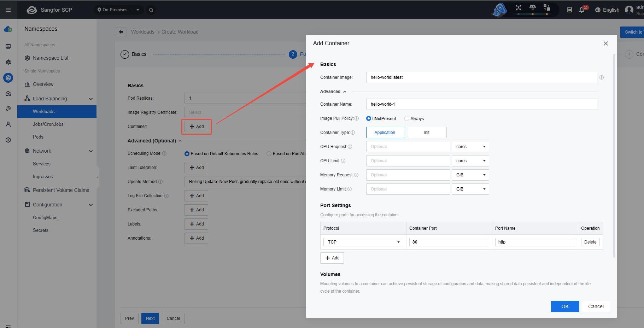Click info icon next to Container Type
Viewport: 644px width, 328px height.
[353, 133]
